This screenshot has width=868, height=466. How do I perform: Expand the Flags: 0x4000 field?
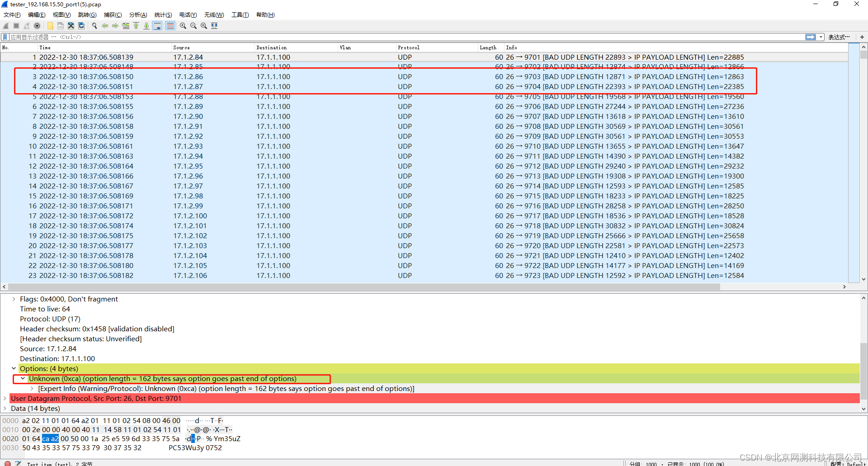[14, 299]
